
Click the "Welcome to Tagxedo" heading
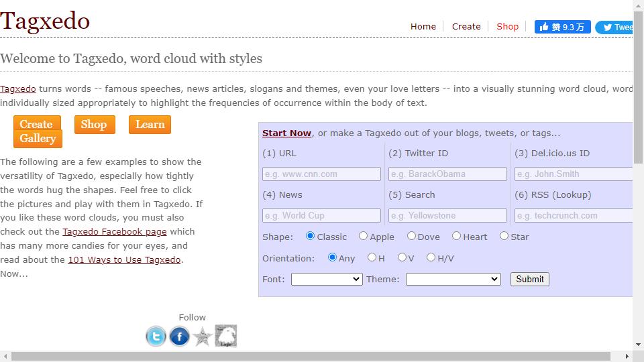pos(131,59)
